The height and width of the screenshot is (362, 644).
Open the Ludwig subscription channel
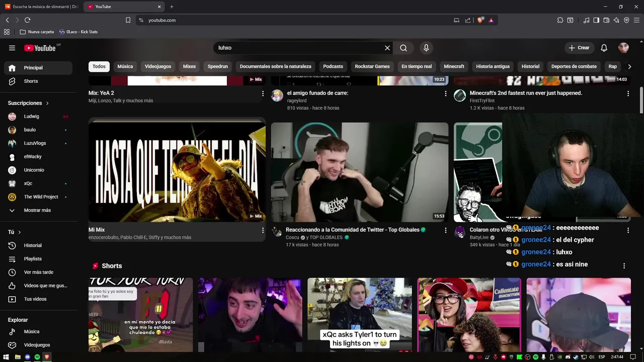(38, 116)
